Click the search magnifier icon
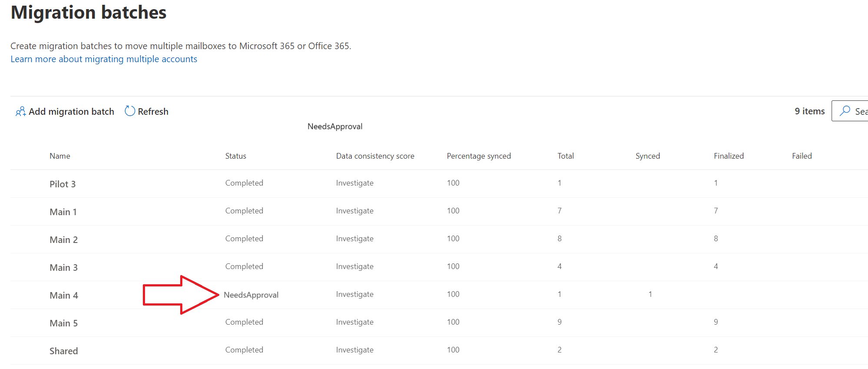The image size is (868, 369). coord(845,111)
